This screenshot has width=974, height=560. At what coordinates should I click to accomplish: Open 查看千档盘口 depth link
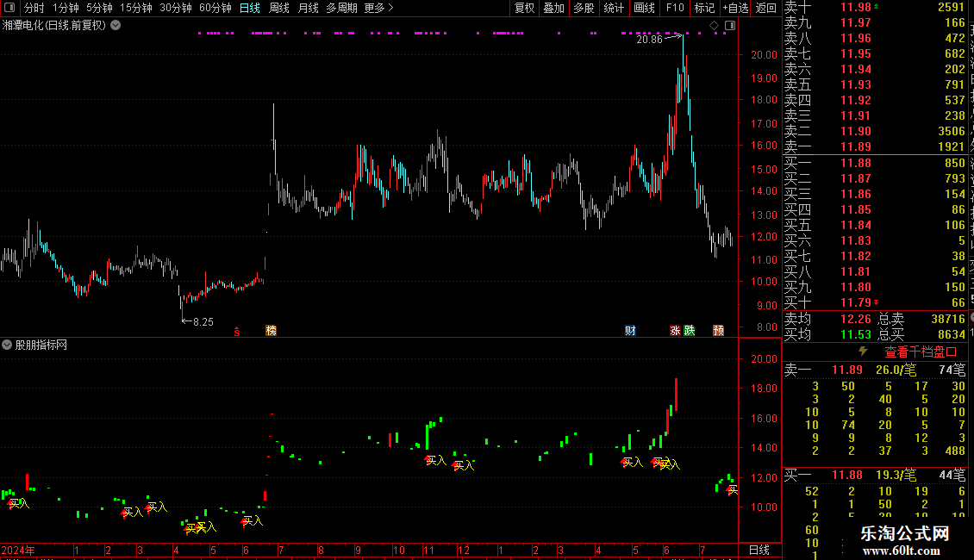(921, 352)
